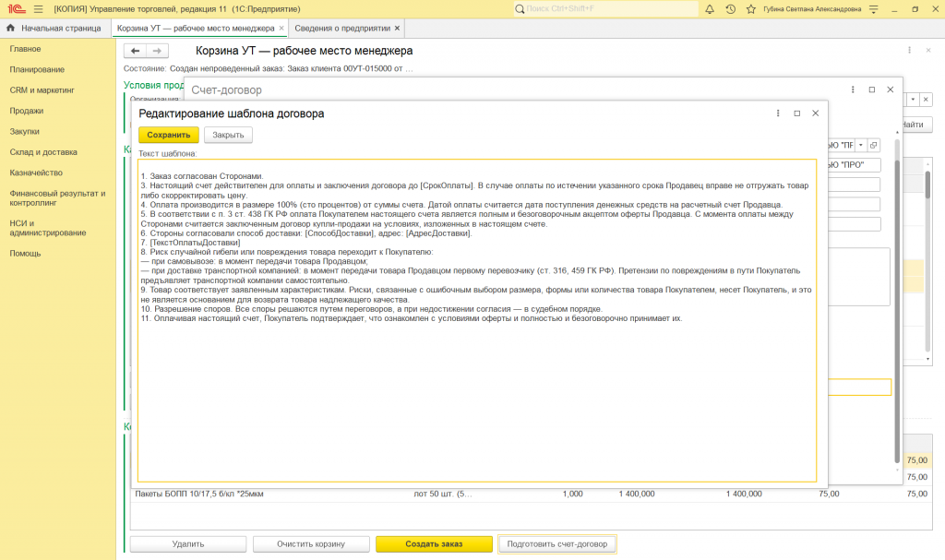Open the service settings icon beside user name
This screenshot has width=945, height=560.
(x=873, y=9)
